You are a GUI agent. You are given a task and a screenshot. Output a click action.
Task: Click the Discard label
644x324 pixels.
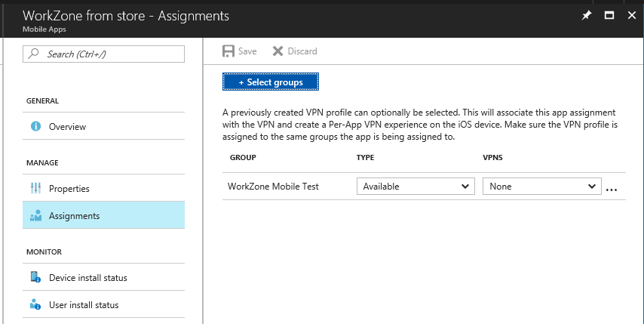(302, 51)
